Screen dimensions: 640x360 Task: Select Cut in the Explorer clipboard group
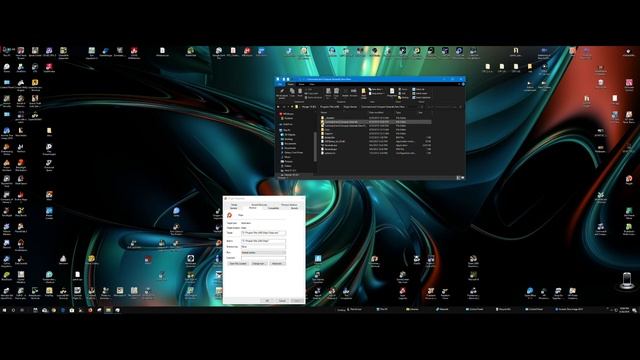(309, 89)
